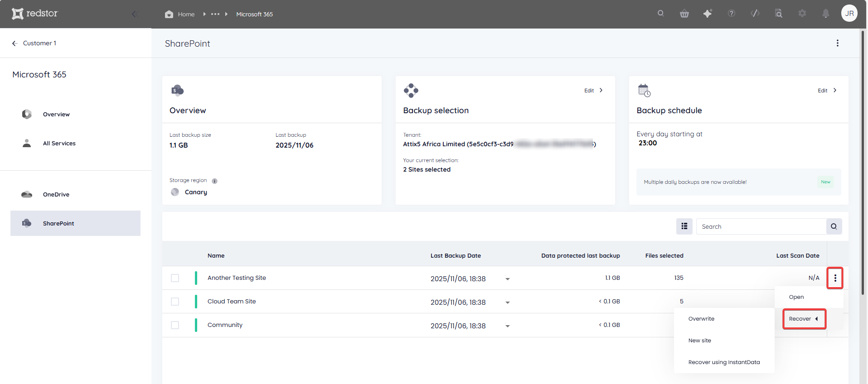Open notifications bell

(x=826, y=14)
